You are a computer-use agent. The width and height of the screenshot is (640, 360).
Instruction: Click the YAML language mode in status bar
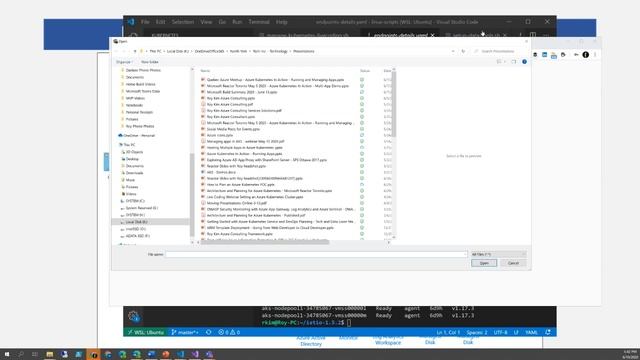click(x=531, y=333)
